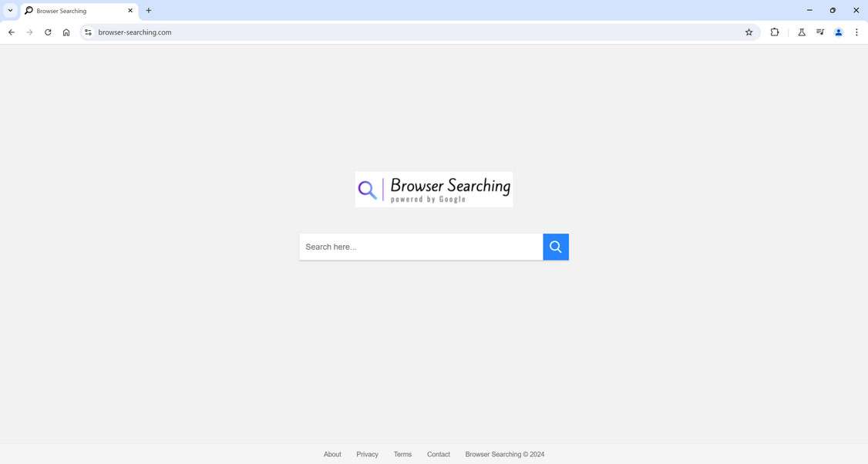The image size is (868, 464).
Task: Click the profile avatar icon
Action: click(838, 32)
